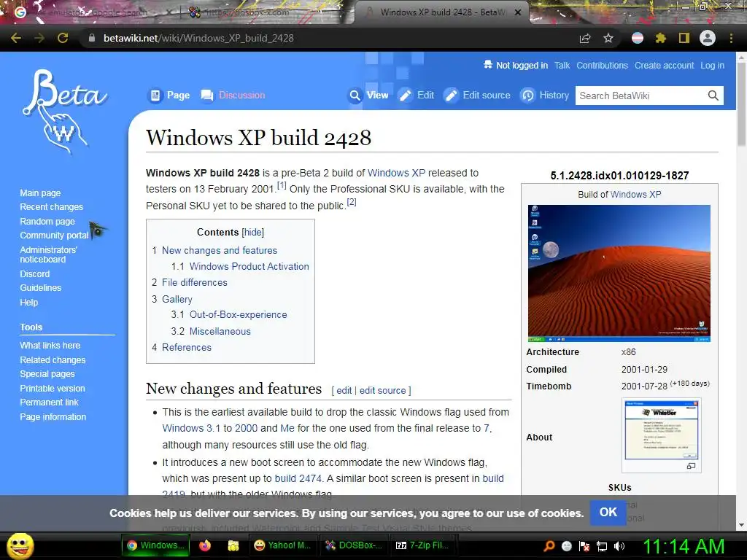The image size is (747, 560).
Task: Open the Discussion tab
Action: [x=233, y=96]
